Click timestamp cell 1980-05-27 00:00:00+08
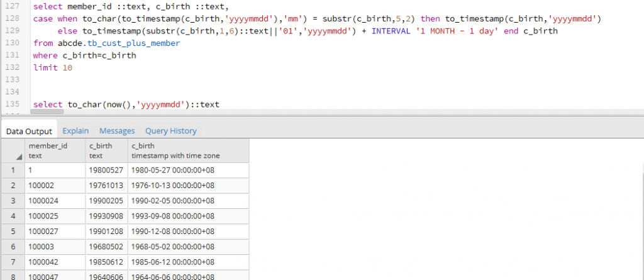Screen dimensions: 644x280 189,171
